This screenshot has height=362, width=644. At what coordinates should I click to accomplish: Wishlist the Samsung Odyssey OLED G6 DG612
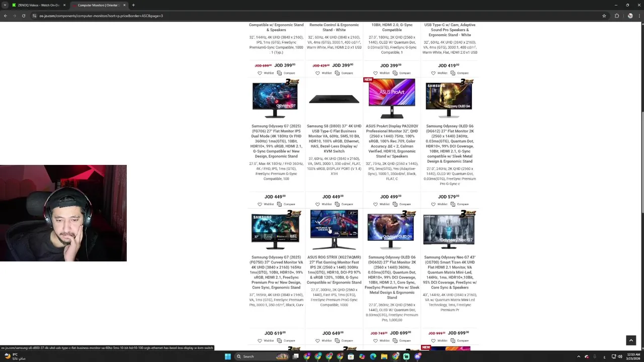point(439,204)
